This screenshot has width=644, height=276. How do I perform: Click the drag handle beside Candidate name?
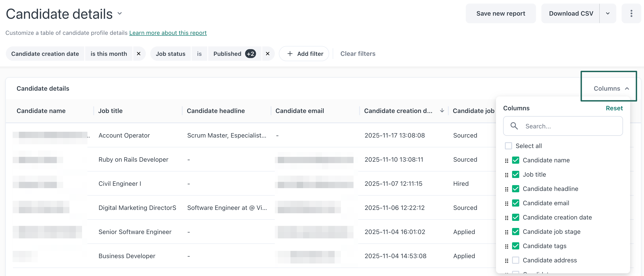point(506,161)
